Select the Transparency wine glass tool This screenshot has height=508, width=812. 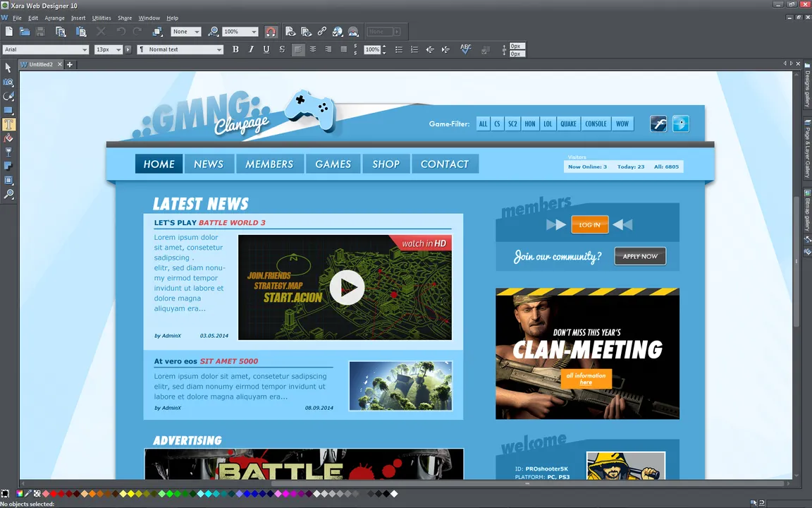8,152
